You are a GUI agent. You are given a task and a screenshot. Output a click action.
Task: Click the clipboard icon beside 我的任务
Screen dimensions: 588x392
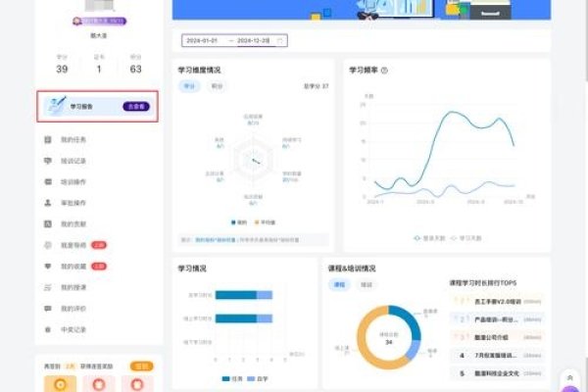[x=48, y=139]
